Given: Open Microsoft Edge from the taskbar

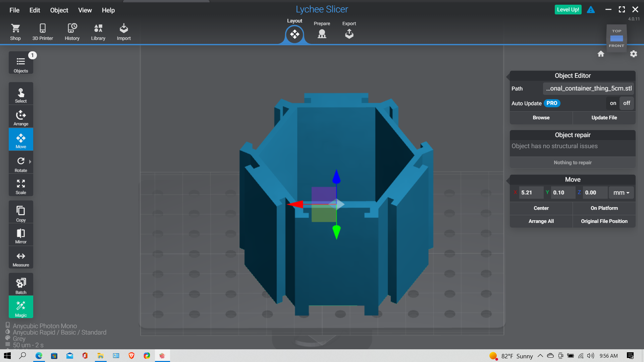Looking at the screenshot, I should (x=39, y=356).
